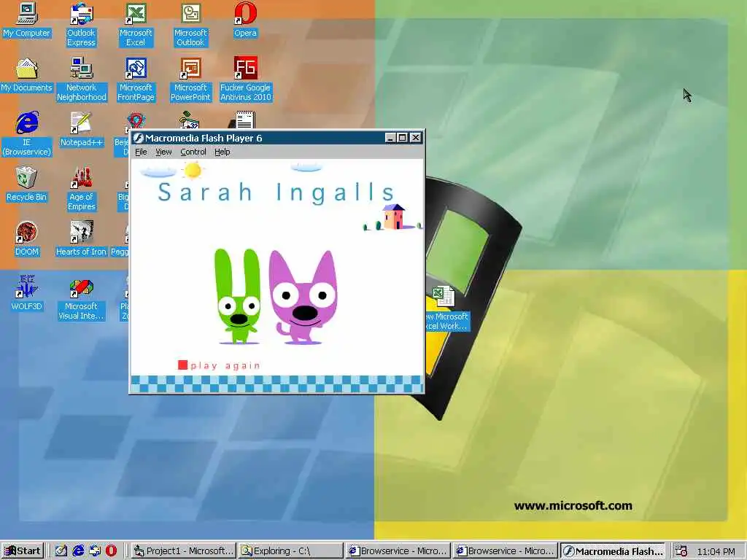The height and width of the screenshot is (560, 747).
Task: Click the green bunny character
Action: pyautogui.click(x=237, y=295)
